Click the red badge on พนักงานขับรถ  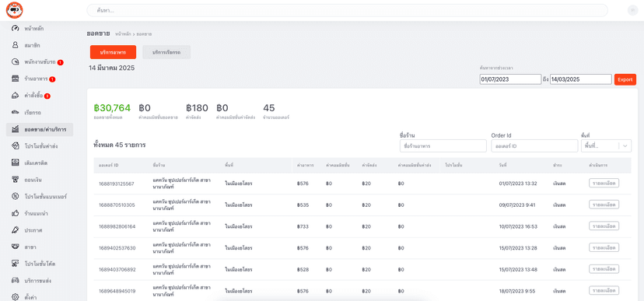[61, 62]
